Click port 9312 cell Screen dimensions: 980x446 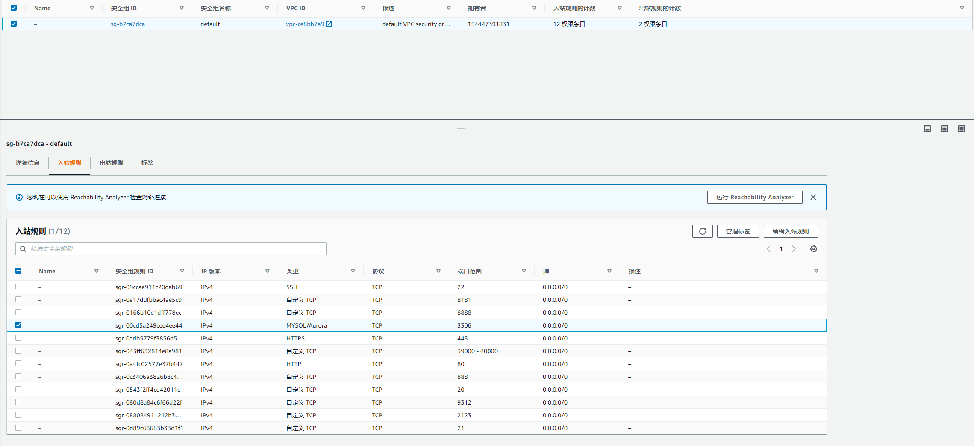[464, 402]
